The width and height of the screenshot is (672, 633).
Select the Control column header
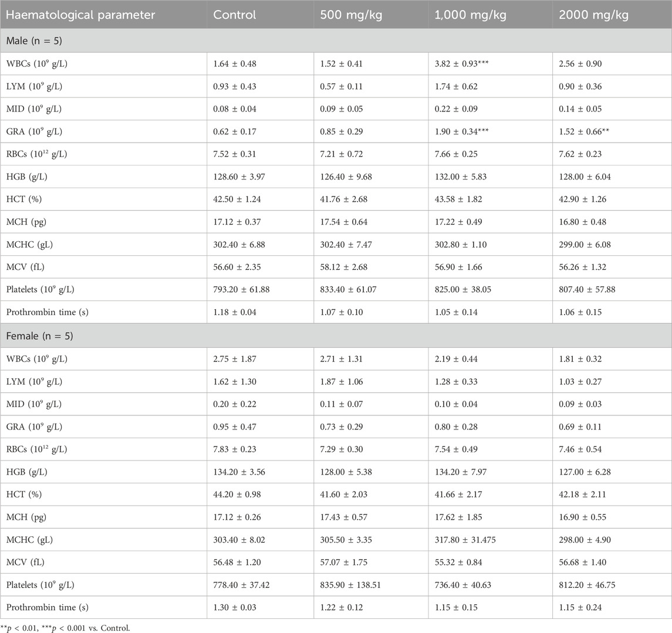coord(235,15)
